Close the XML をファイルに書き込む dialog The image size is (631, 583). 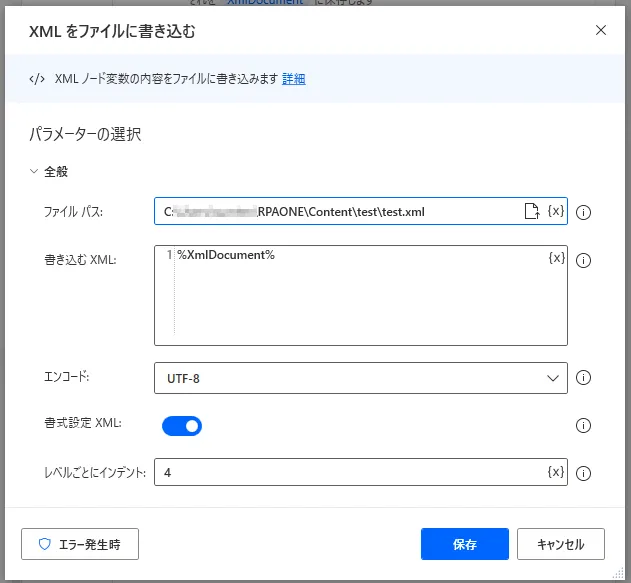(x=600, y=30)
